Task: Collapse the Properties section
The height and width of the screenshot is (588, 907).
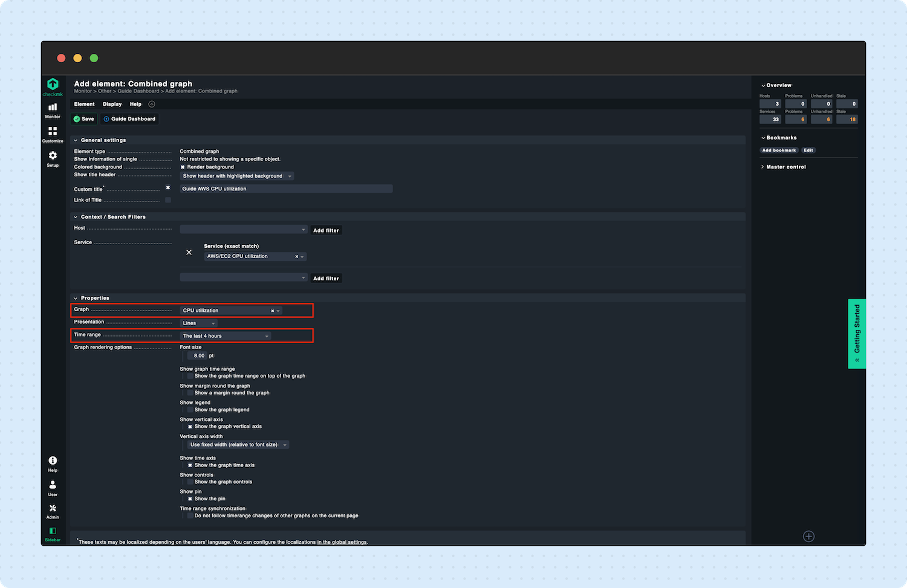Action: click(76, 298)
